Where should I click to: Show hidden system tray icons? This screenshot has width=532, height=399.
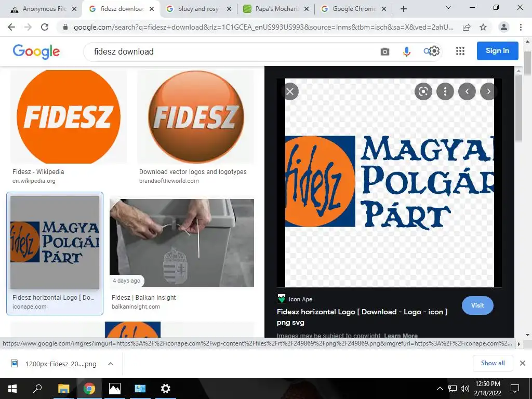pos(440,389)
